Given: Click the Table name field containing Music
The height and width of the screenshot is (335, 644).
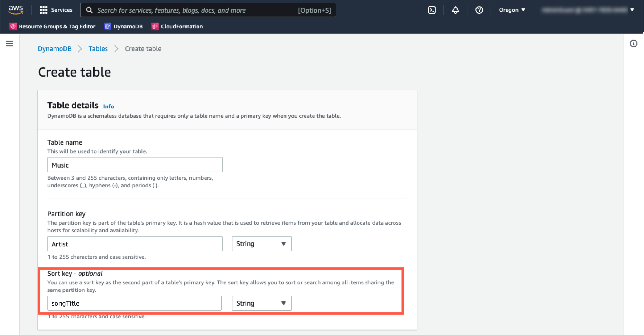Looking at the screenshot, I should point(135,165).
